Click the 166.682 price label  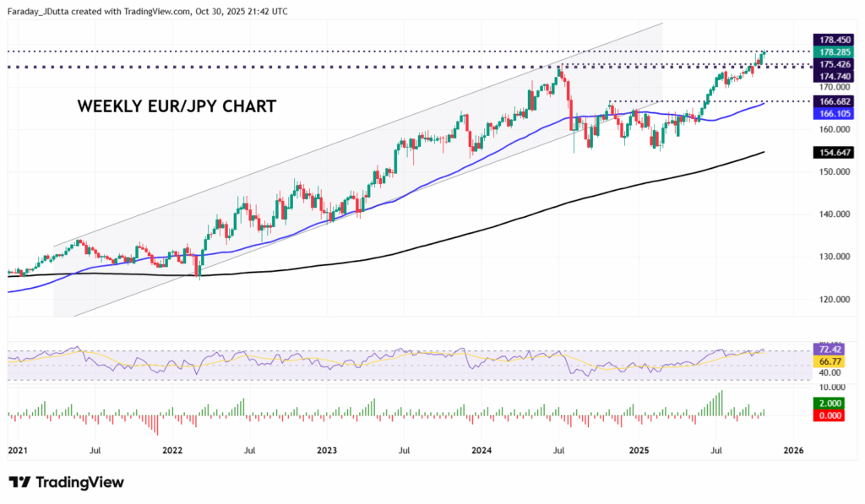[x=832, y=101]
